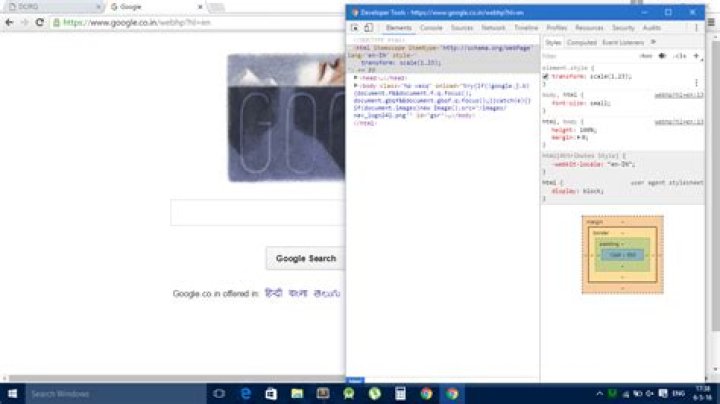Click the Chrome forward arrow

pyautogui.click(x=24, y=22)
